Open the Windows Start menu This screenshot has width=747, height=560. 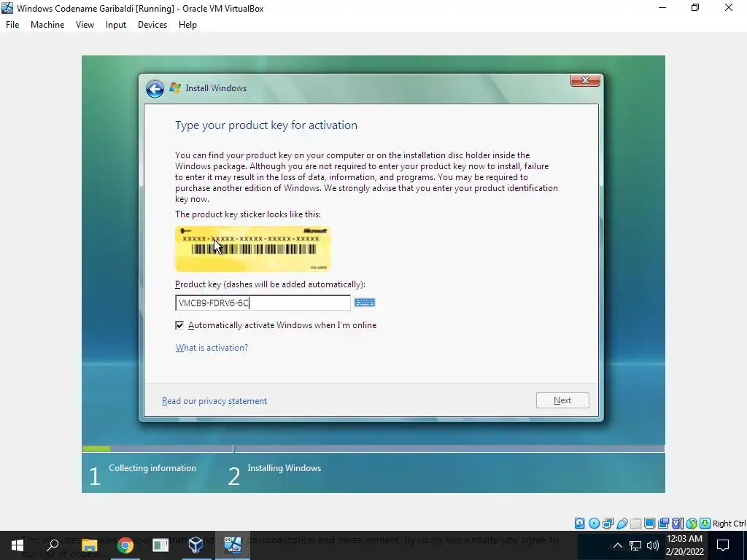pyautogui.click(x=18, y=545)
